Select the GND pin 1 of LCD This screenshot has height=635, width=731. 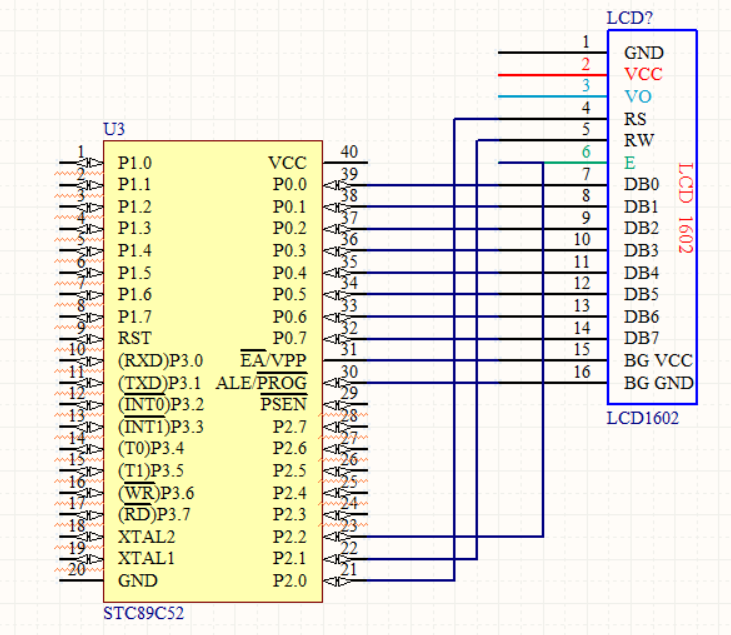pyautogui.click(x=643, y=53)
